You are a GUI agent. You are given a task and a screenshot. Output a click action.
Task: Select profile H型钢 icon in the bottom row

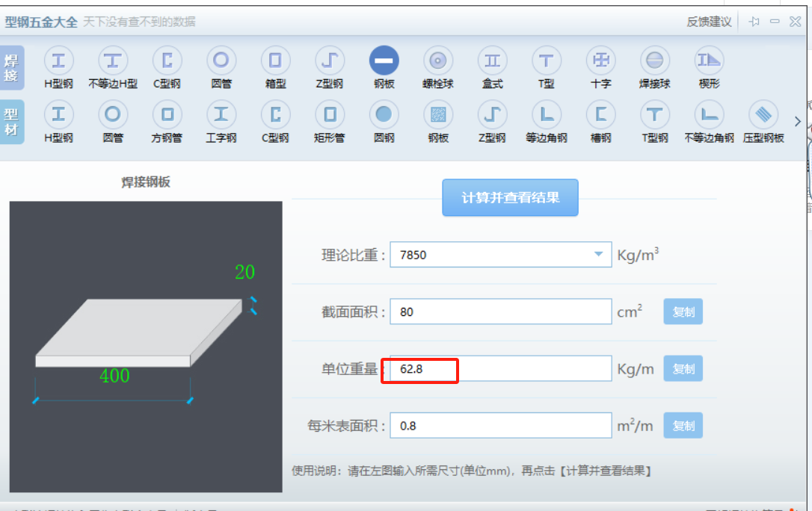tap(58, 115)
